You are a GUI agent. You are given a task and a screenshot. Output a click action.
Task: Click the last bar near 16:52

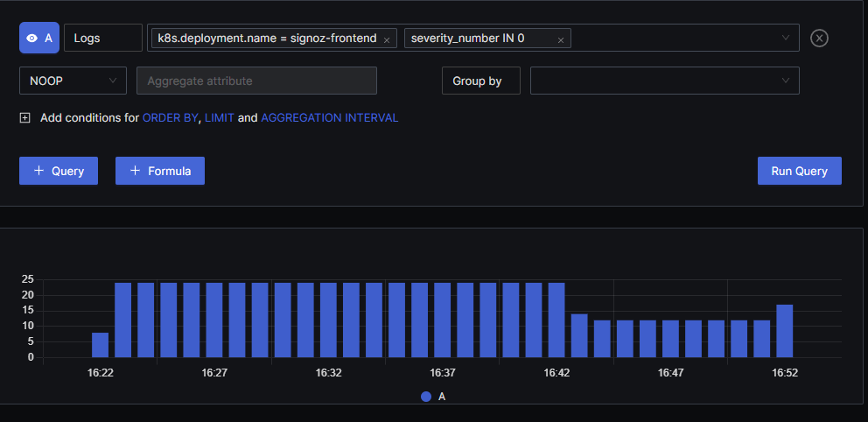(785, 331)
